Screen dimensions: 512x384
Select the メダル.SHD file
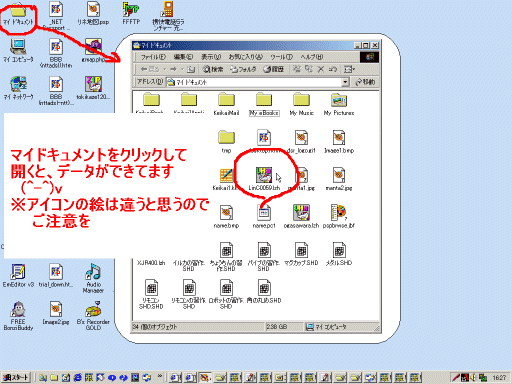point(339,254)
